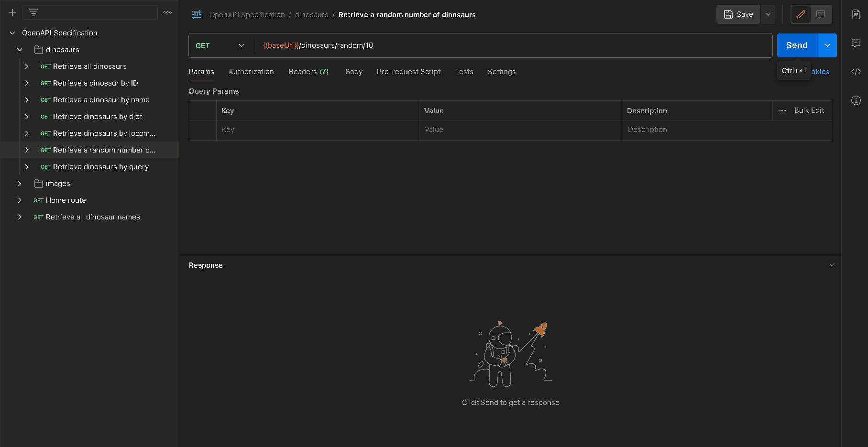
Task: Click the filter icon in sidebar search
Action: [x=33, y=13]
